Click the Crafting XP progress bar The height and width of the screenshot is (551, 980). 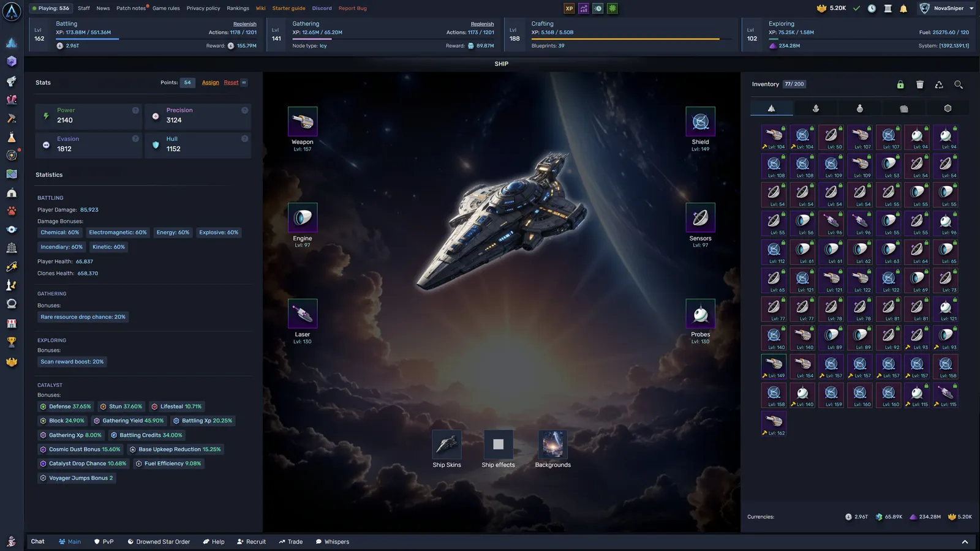pos(632,39)
